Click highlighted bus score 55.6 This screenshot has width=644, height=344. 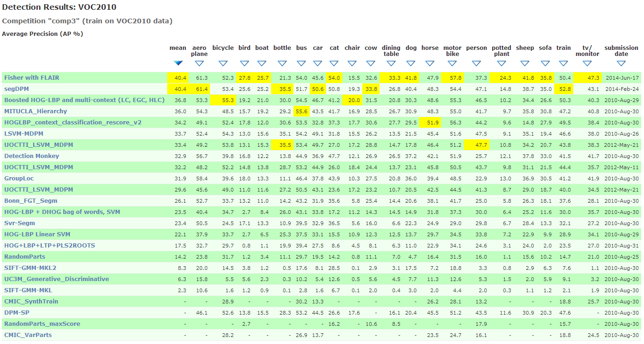click(x=302, y=111)
